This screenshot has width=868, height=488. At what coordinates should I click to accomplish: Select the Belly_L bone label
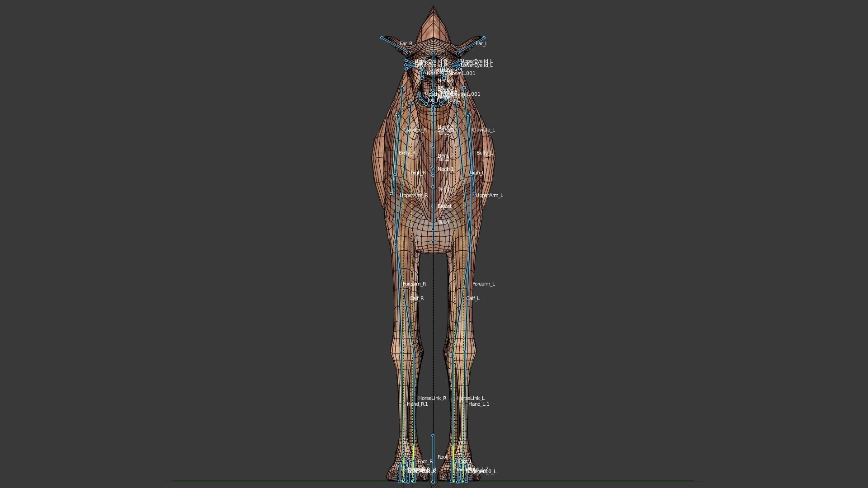pyautogui.click(x=484, y=153)
